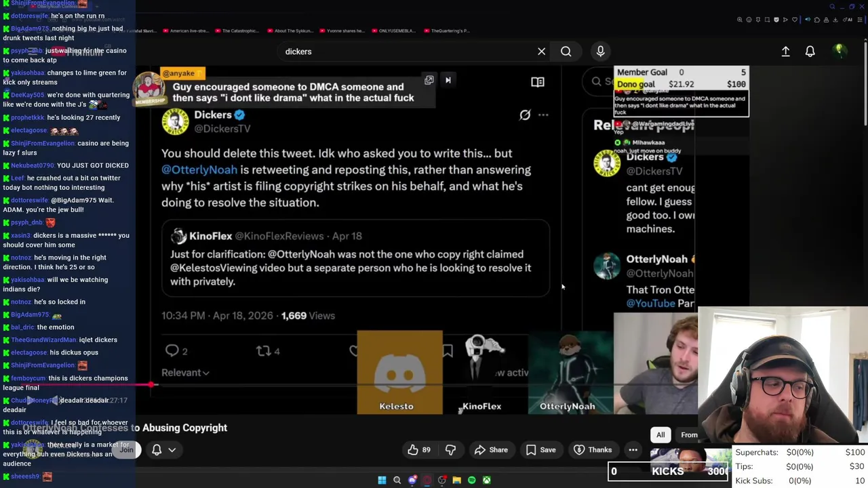Open OtterlyNoah in Relevant people list
Image resolution: width=868 pixels, height=488 pixels.
(656, 259)
